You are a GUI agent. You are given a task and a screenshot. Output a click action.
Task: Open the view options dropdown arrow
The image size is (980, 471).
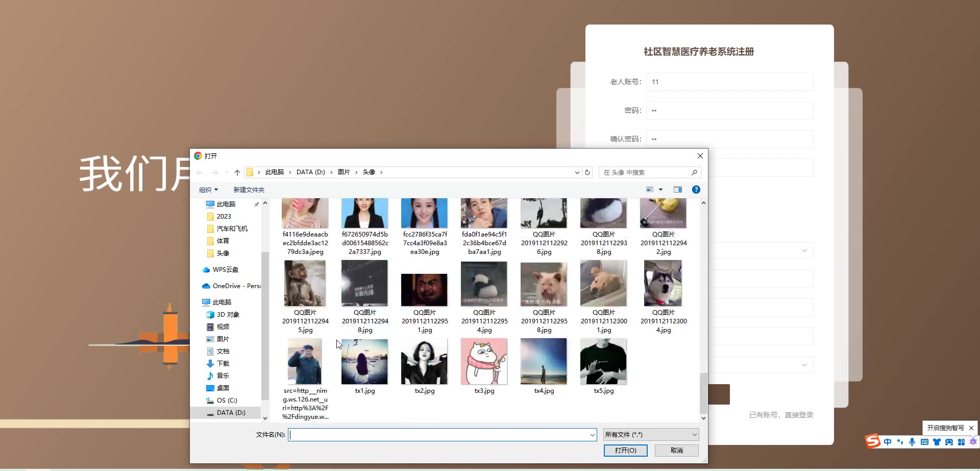(x=660, y=190)
